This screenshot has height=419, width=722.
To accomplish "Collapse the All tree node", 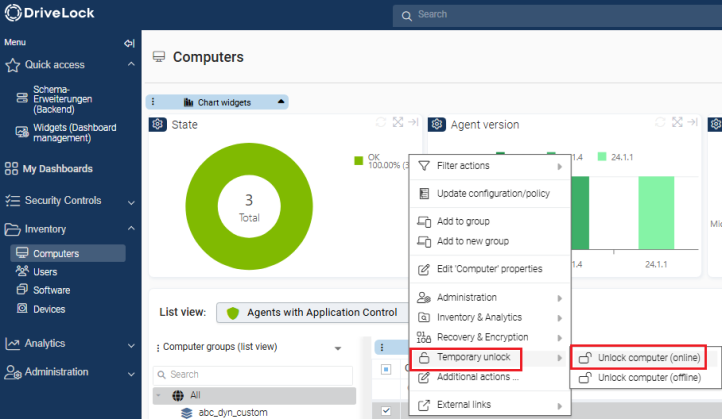I will click(159, 395).
